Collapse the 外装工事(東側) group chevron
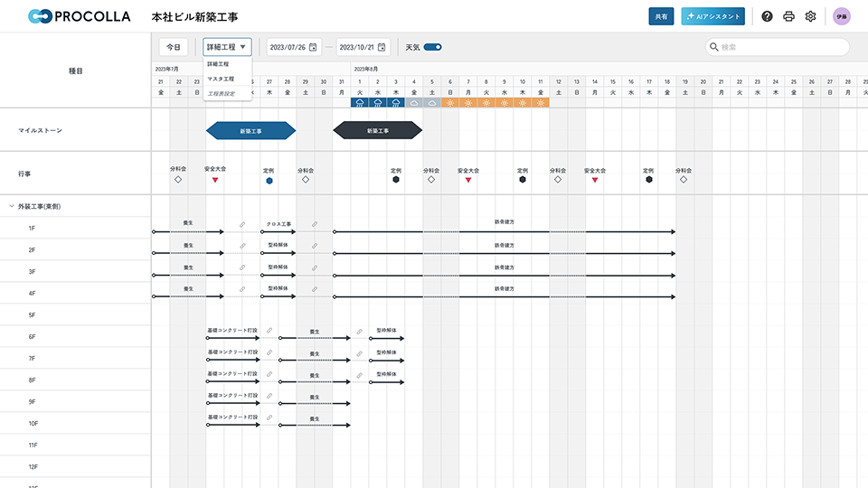The height and width of the screenshot is (488, 868). [x=12, y=206]
